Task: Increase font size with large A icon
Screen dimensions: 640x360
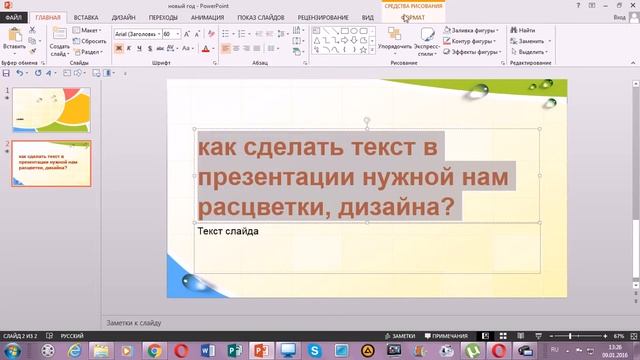Action: (187, 34)
